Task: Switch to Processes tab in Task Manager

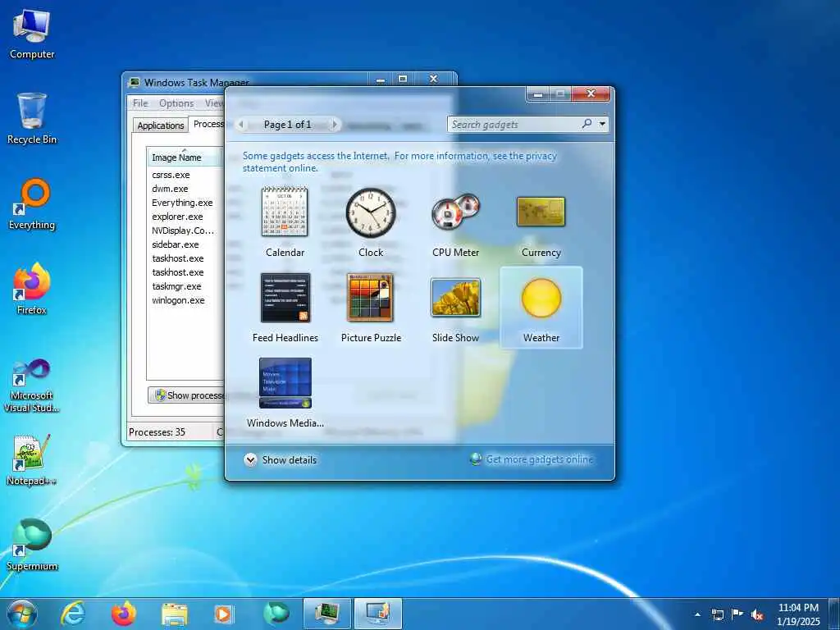Action: pos(208,124)
